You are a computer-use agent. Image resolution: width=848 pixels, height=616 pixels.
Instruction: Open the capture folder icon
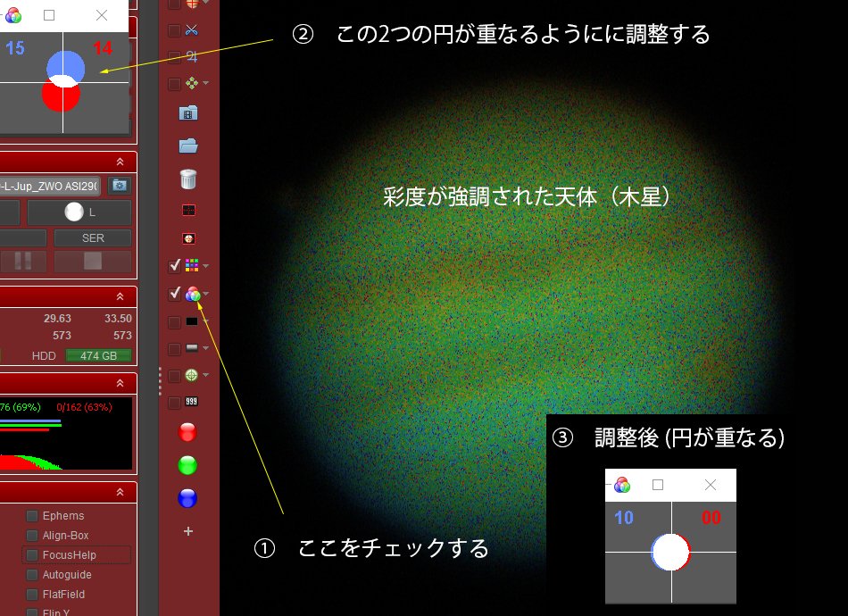[x=187, y=146]
